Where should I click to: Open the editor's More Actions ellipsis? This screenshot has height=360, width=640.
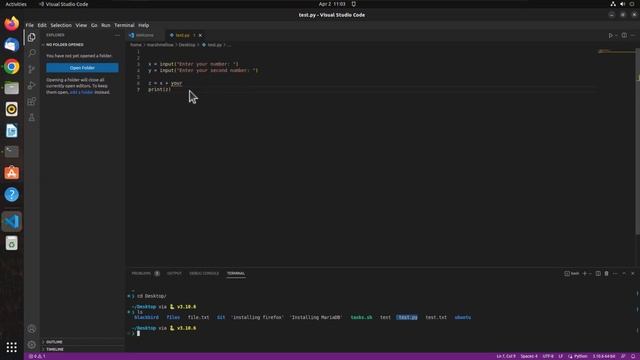[633, 36]
